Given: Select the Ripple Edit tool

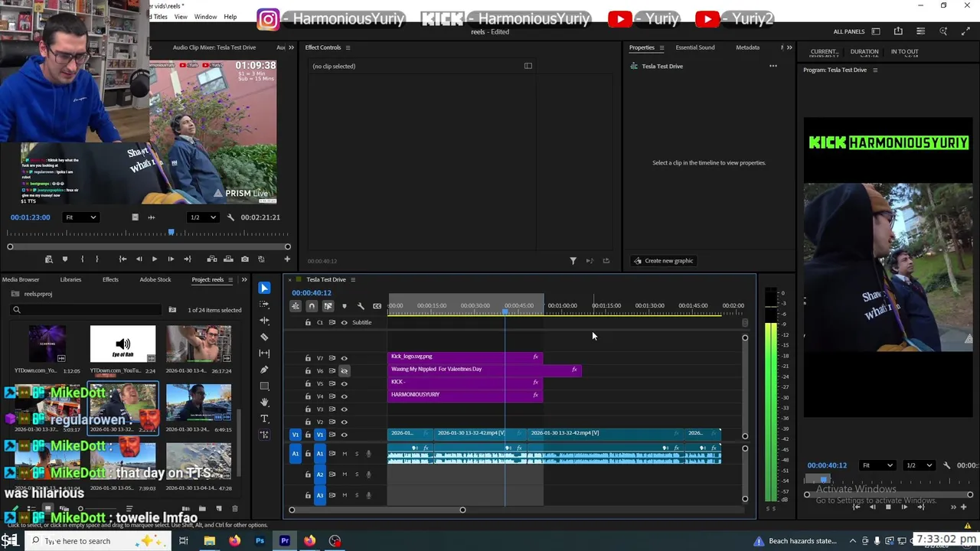Looking at the screenshot, I should point(264,321).
